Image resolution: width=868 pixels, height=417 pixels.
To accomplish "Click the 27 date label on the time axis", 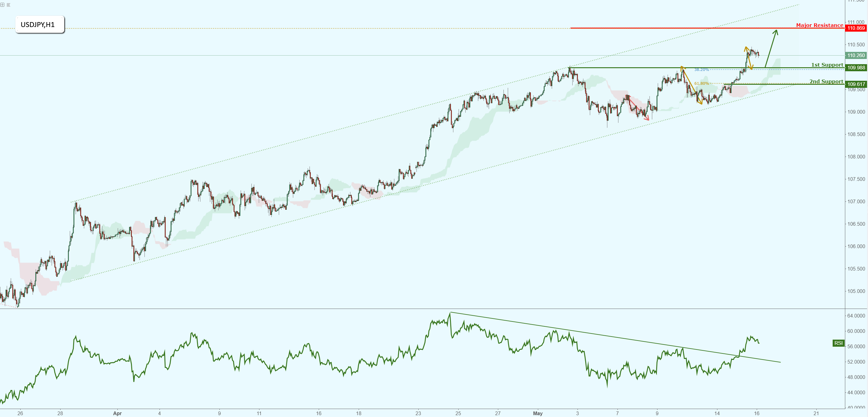I will [498, 413].
